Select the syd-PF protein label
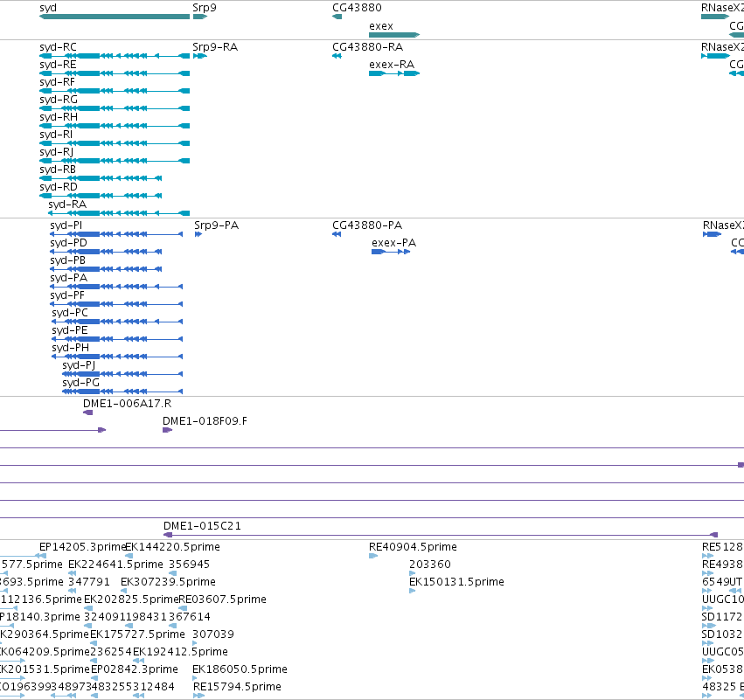The height and width of the screenshot is (700, 744). tap(67, 295)
